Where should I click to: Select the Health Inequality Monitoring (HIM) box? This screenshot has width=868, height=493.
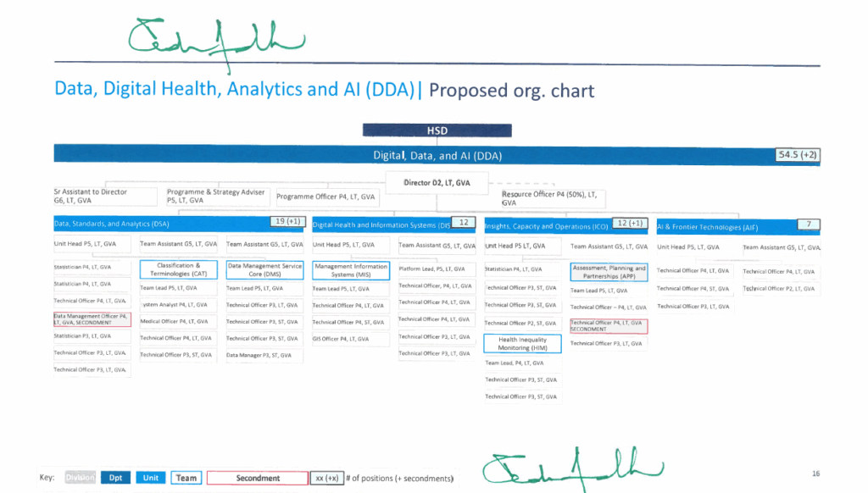click(x=522, y=344)
